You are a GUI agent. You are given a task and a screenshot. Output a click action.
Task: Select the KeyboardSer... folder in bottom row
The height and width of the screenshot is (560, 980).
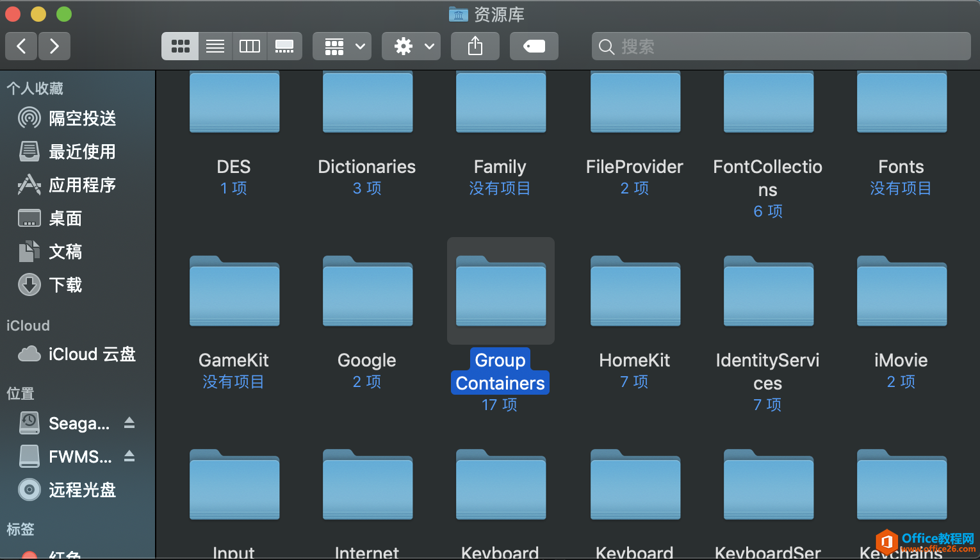pyautogui.click(x=769, y=485)
